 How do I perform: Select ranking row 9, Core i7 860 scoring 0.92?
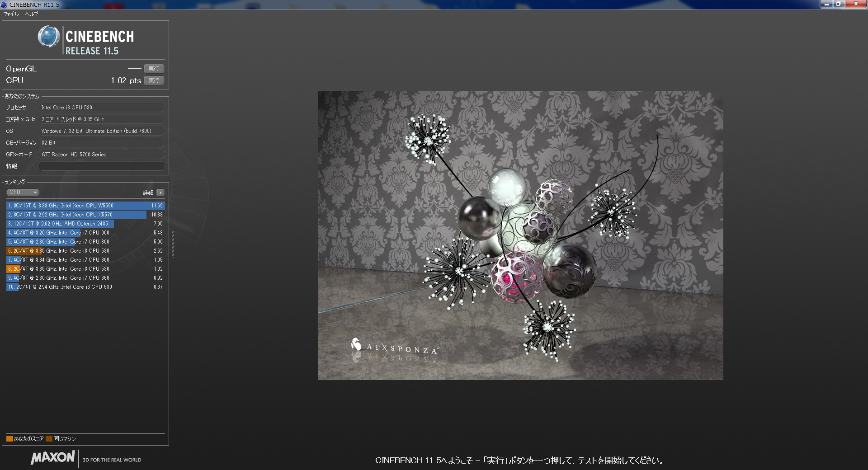(x=85, y=278)
